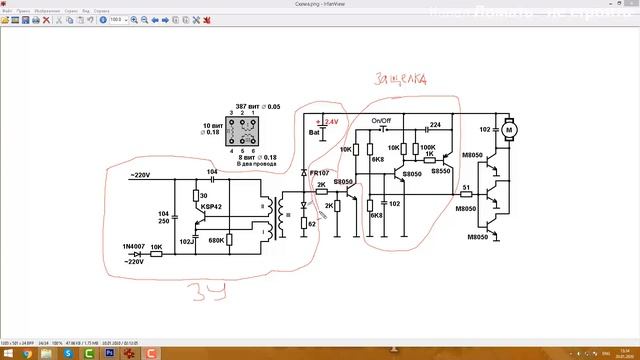Go to the next image with the right arrow
The width and height of the screenshot is (640, 360).
(x=165, y=20)
